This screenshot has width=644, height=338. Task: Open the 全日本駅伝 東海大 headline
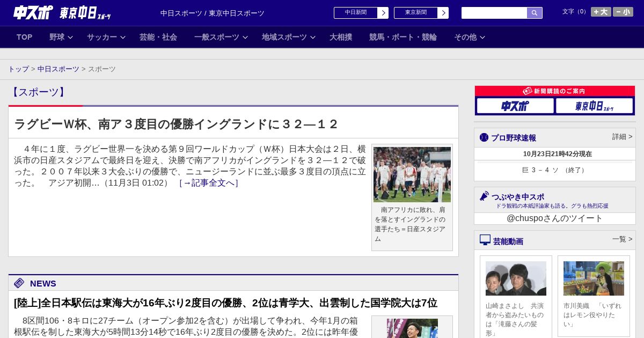point(226,303)
